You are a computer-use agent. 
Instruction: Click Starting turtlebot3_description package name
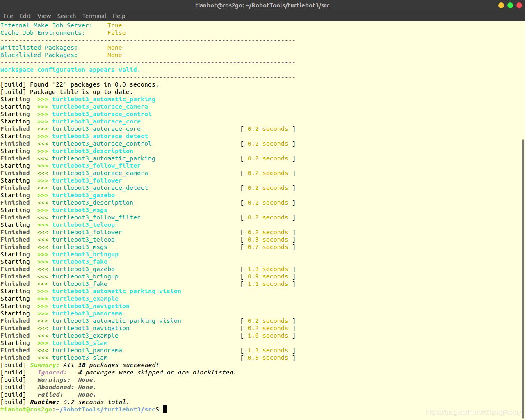coord(93,151)
